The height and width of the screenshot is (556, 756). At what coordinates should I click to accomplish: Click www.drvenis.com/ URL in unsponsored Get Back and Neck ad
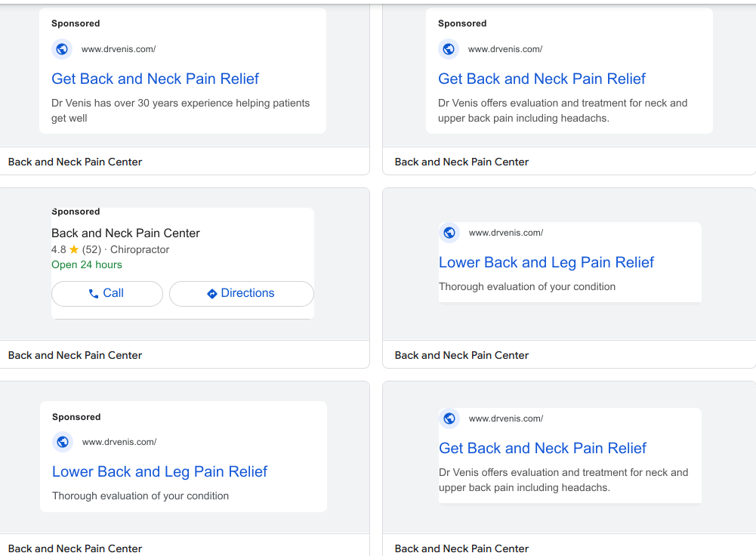(x=506, y=419)
